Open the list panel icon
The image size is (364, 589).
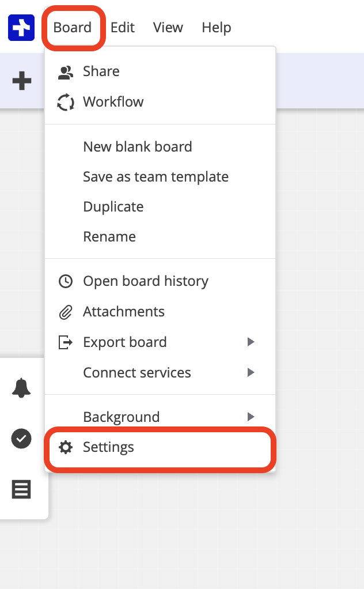click(22, 490)
